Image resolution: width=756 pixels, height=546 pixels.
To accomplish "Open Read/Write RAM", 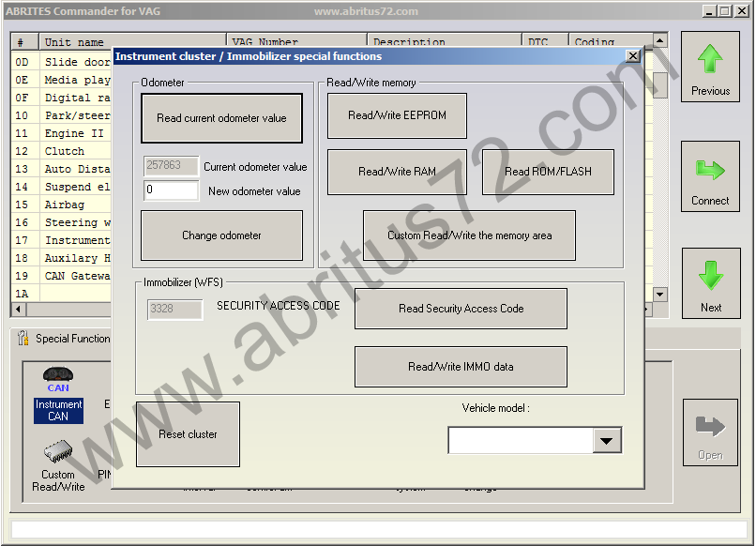I will coord(398,173).
